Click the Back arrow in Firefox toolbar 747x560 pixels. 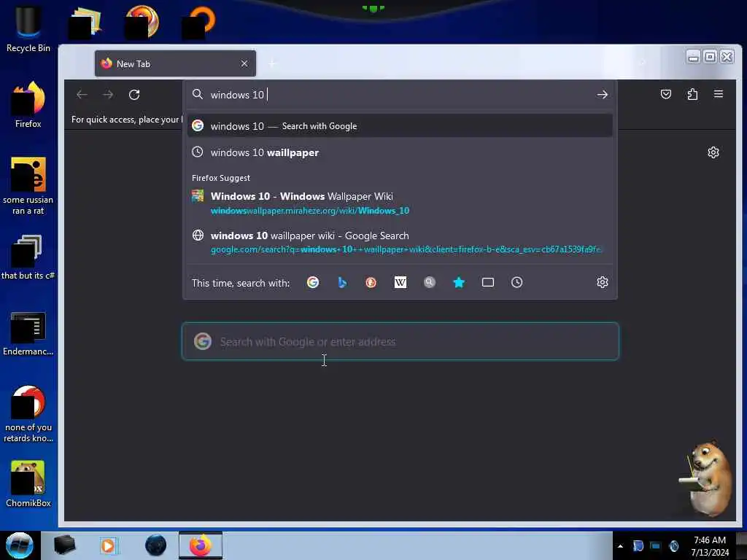click(82, 95)
